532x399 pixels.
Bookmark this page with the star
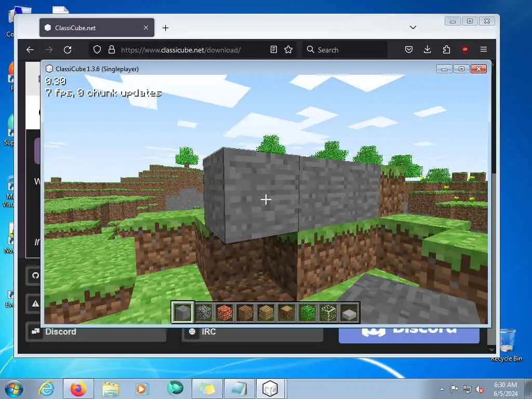tap(288, 50)
